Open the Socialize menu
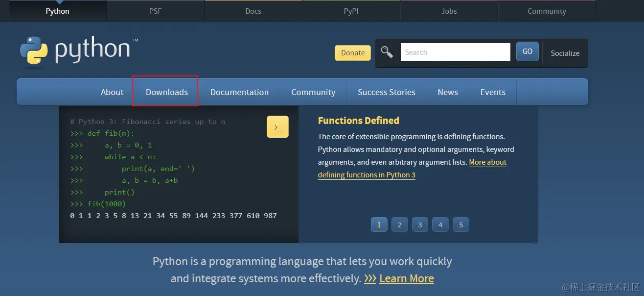644x296 pixels. click(565, 53)
